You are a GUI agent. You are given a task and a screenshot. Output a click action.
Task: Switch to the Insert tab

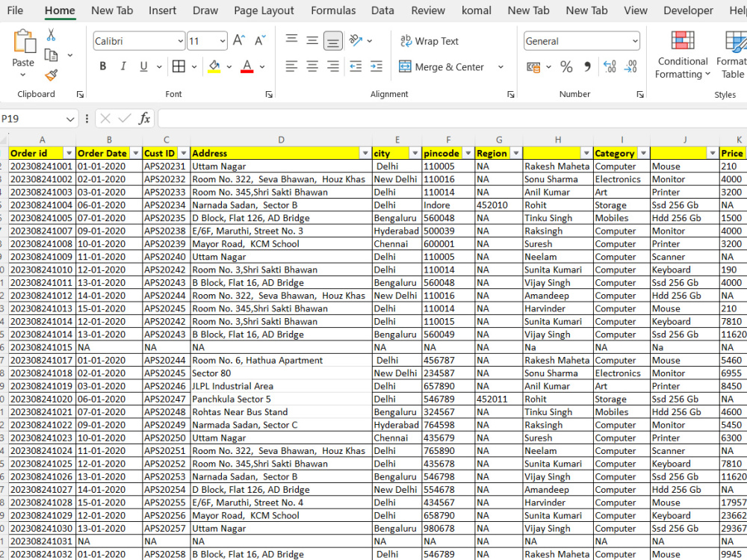tap(162, 10)
